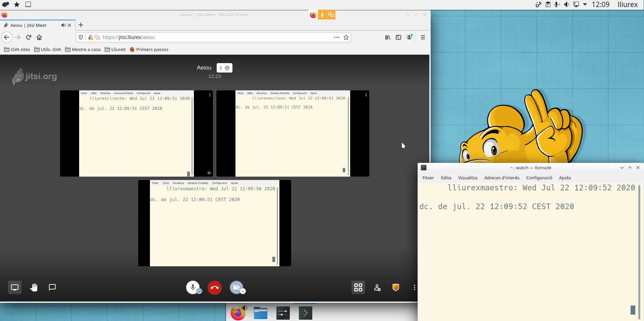This screenshot has height=321, width=644.
Task: Open favorites star in top panel
Action: (x=17, y=4)
